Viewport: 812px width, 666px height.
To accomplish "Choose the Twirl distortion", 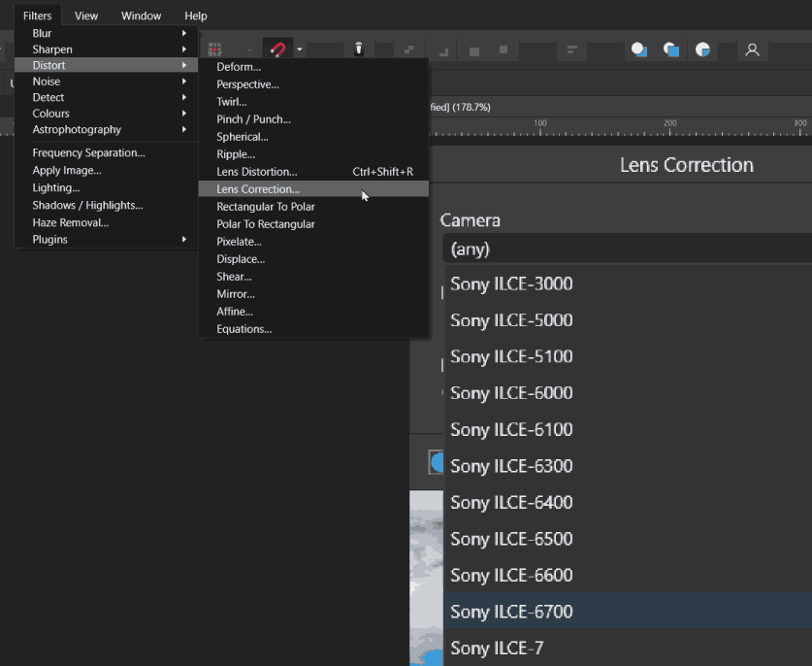I will pos(313,102).
